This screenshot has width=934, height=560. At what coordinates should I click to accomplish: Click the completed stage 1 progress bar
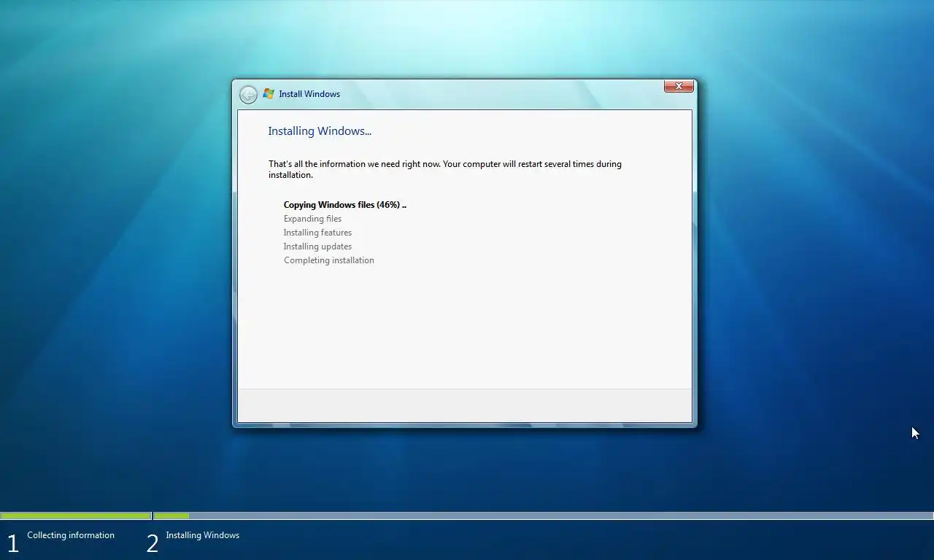tap(76, 516)
